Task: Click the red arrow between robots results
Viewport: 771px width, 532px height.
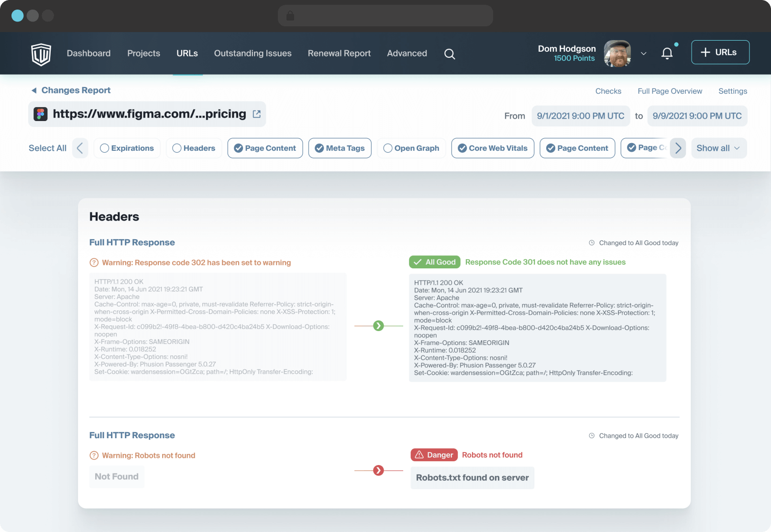Action: tap(378, 471)
